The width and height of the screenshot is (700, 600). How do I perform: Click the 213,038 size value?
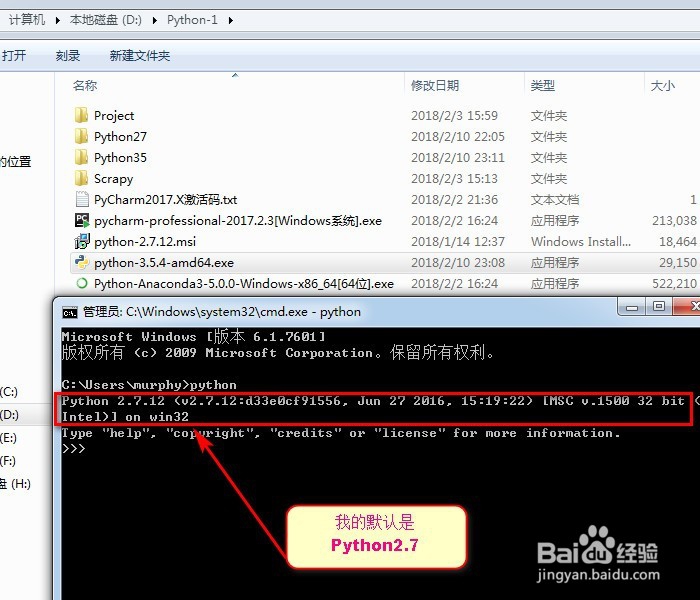(674, 221)
